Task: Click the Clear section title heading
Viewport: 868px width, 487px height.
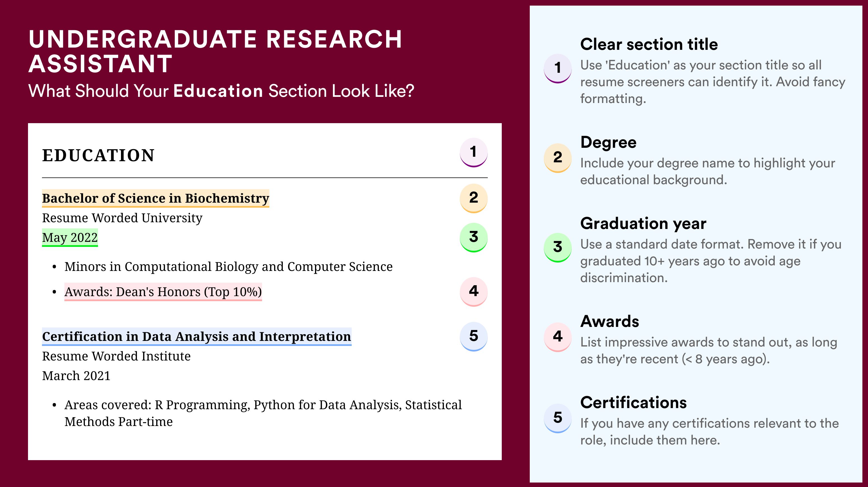Action: tap(649, 45)
